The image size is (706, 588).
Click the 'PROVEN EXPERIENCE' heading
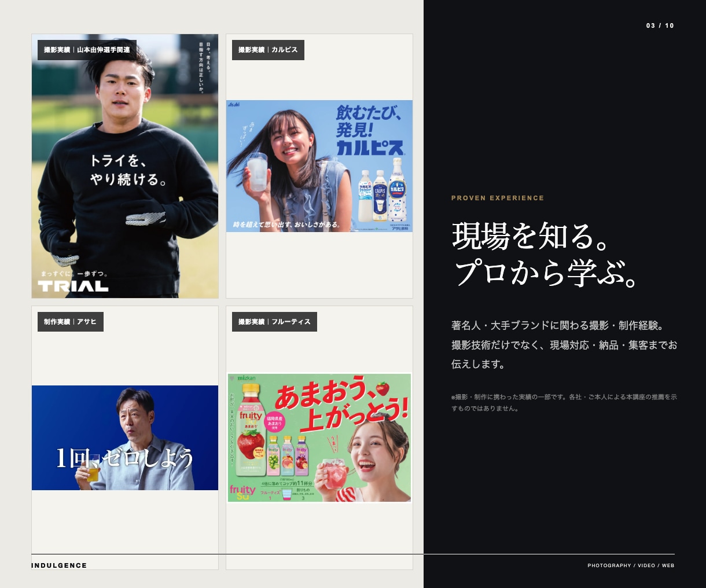tap(498, 198)
